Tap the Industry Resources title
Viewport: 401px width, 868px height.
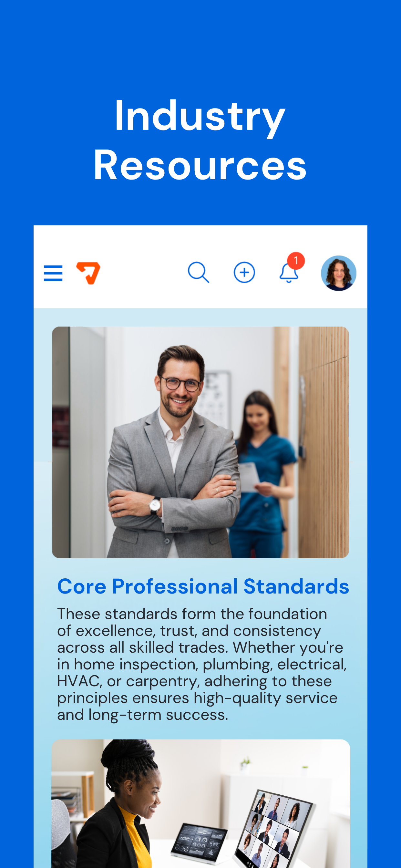point(200,140)
